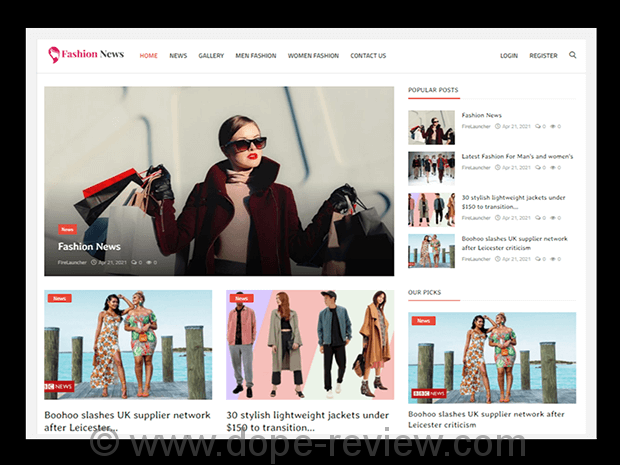Viewport: 620px width, 465px height.
Task: Select first Popular Posts thumbnail image
Action: tap(431, 127)
